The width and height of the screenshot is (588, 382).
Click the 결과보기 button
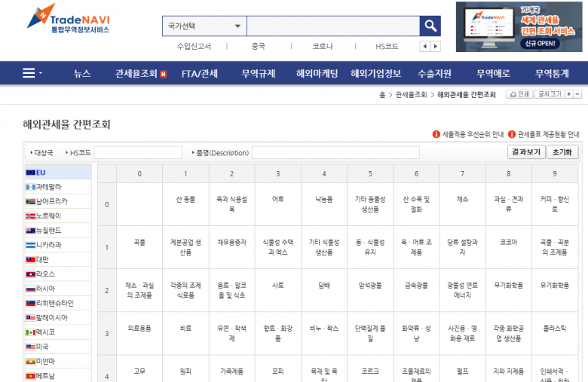[x=526, y=152]
